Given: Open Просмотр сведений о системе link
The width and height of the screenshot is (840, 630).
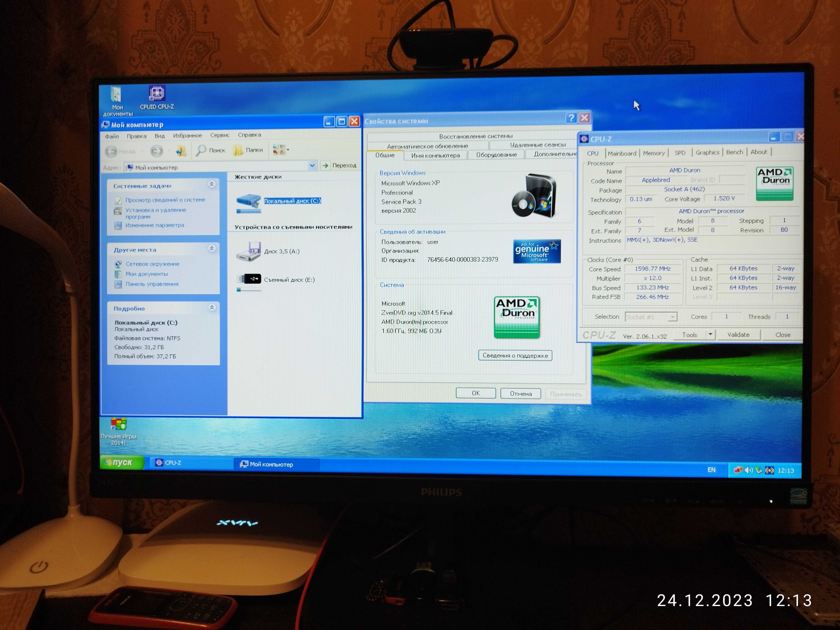Looking at the screenshot, I should pos(165,200).
